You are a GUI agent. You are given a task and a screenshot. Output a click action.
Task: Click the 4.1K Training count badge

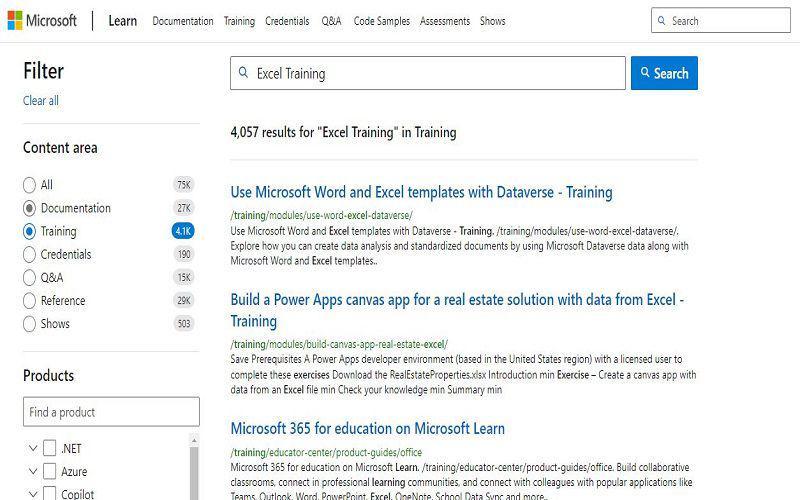coord(183,231)
